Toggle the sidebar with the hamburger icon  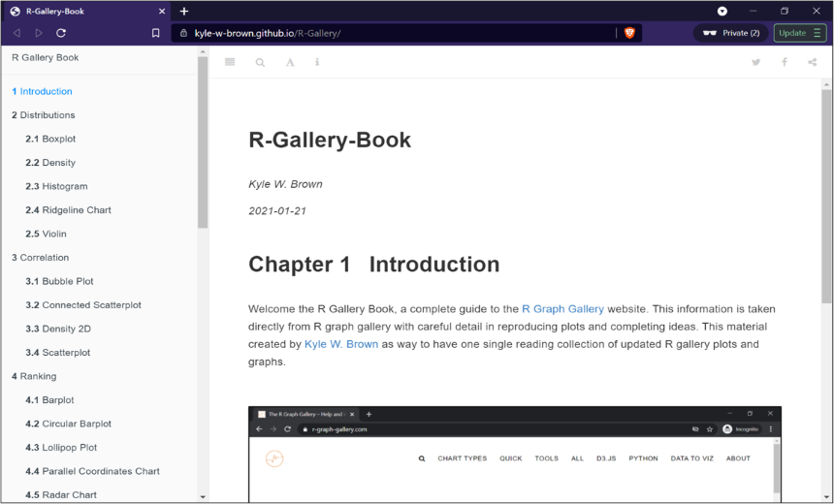coord(230,62)
